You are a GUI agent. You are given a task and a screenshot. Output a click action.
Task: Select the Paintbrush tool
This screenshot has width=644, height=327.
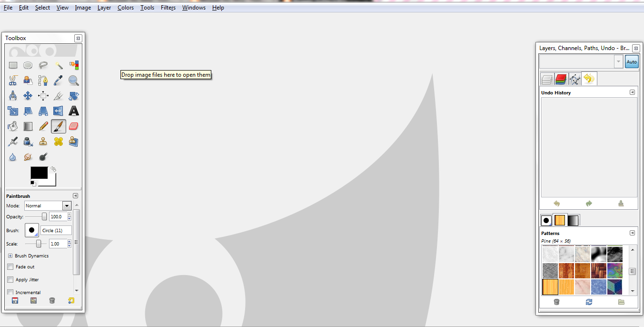tap(59, 126)
